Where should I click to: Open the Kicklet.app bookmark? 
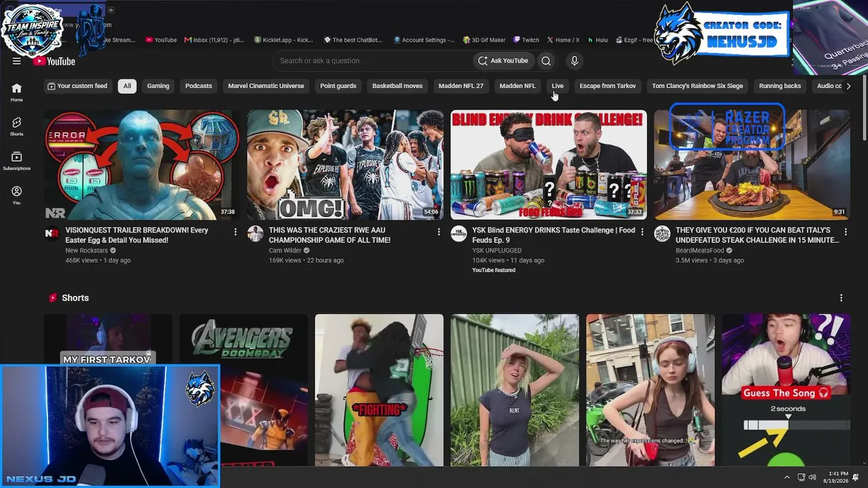(284, 40)
